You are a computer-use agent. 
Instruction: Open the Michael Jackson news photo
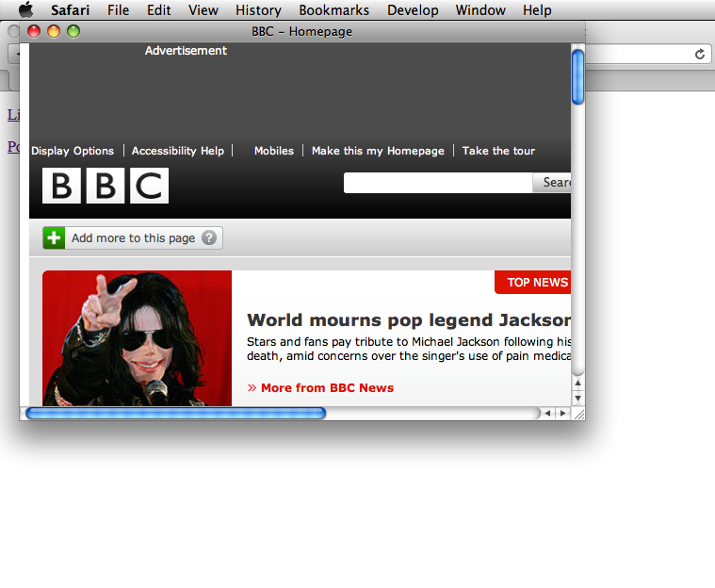pyautogui.click(x=137, y=338)
